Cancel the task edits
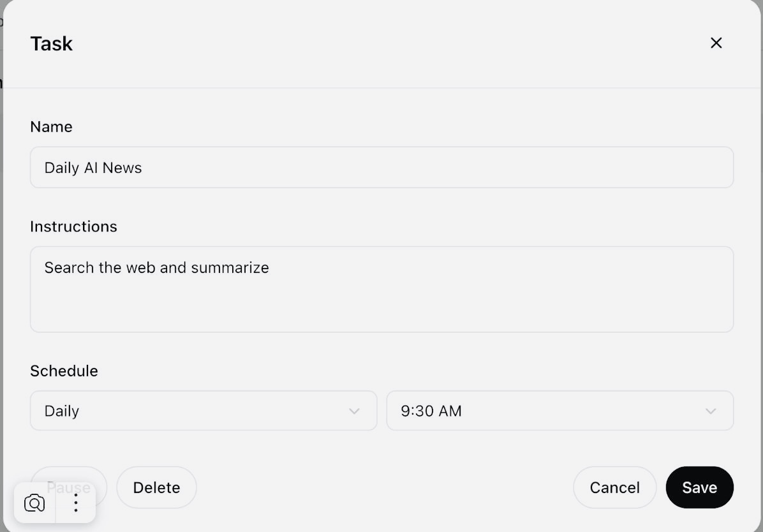The image size is (763, 532). point(614,487)
